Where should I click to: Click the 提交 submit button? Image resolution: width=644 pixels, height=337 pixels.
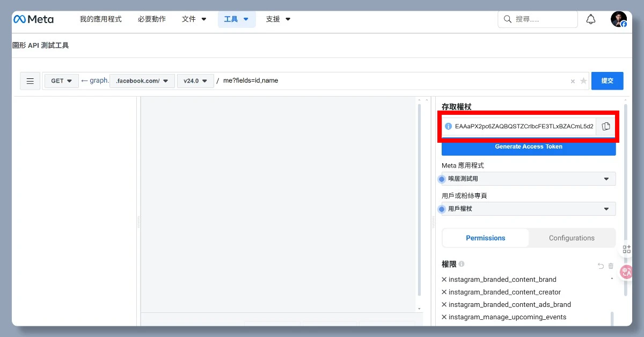click(608, 81)
